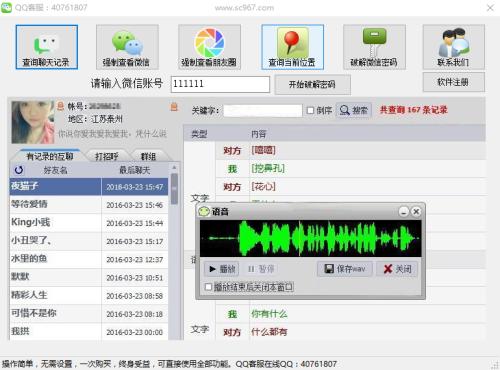Minimize the 语音 voice dialog
Image resolution: width=500 pixels, height=370 pixels.
(x=404, y=211)
